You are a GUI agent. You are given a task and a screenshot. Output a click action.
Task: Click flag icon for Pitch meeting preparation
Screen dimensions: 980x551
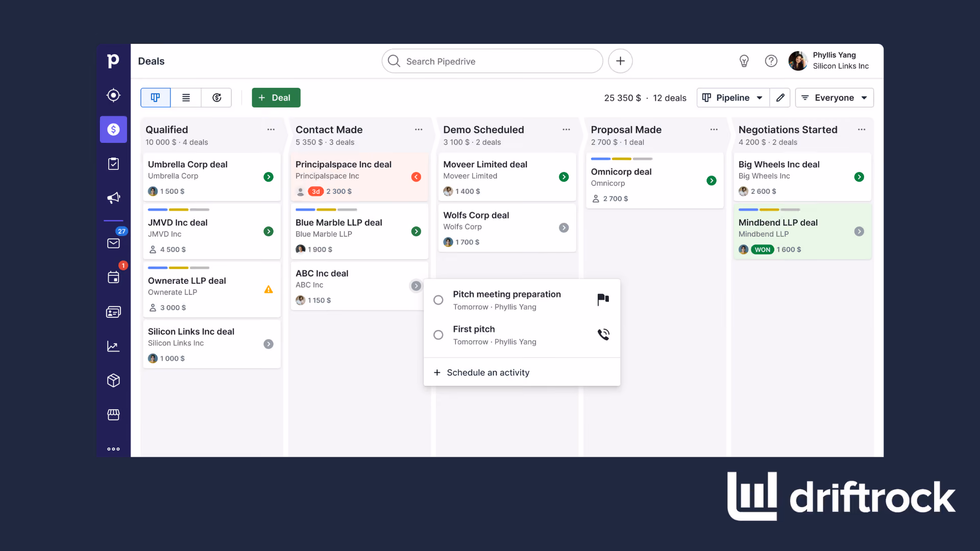[x=603, y=299]
